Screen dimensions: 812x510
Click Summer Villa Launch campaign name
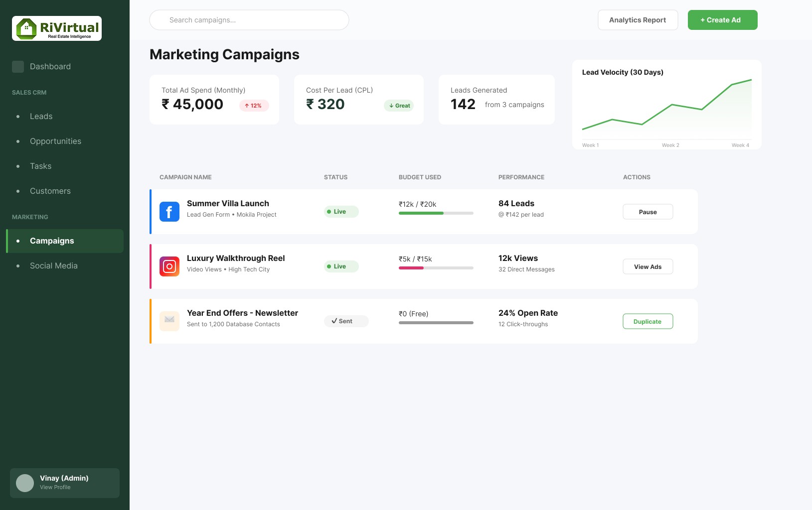[x=228, y=203]
